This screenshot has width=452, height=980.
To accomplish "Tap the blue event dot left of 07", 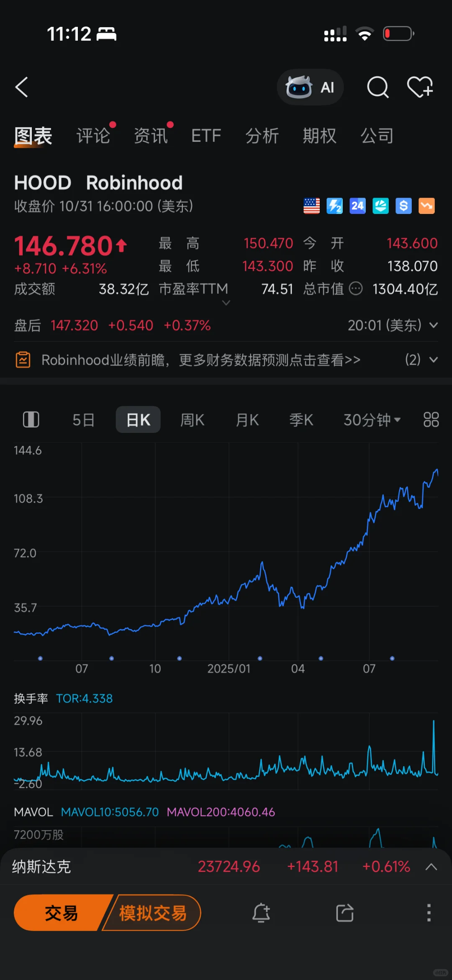I will (x=40, y=658).
